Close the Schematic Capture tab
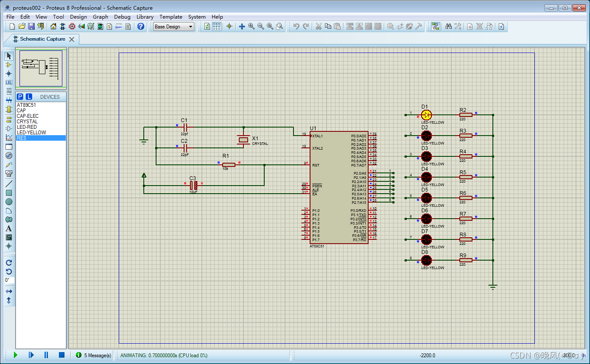This screenshot has width=590, height=364. [72, 39]
